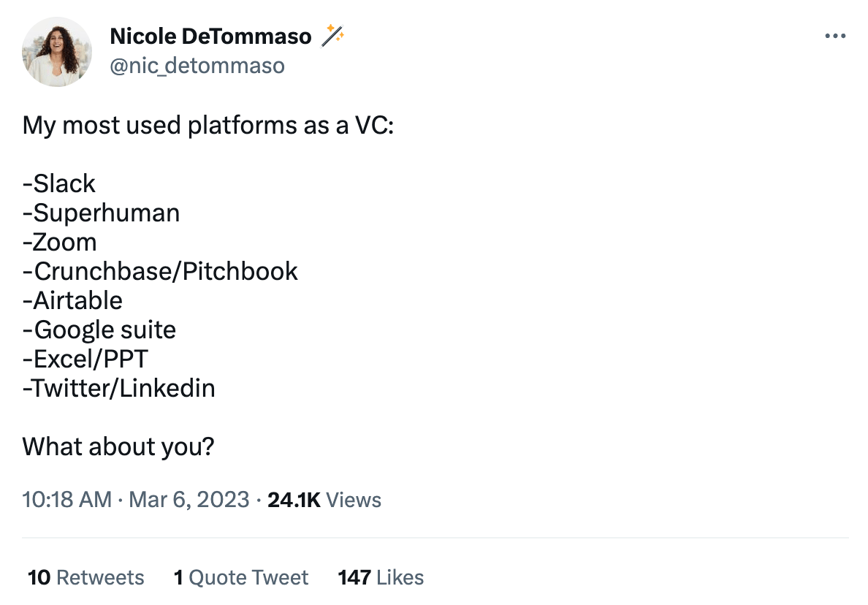View the 10 Retweets list

85,577
